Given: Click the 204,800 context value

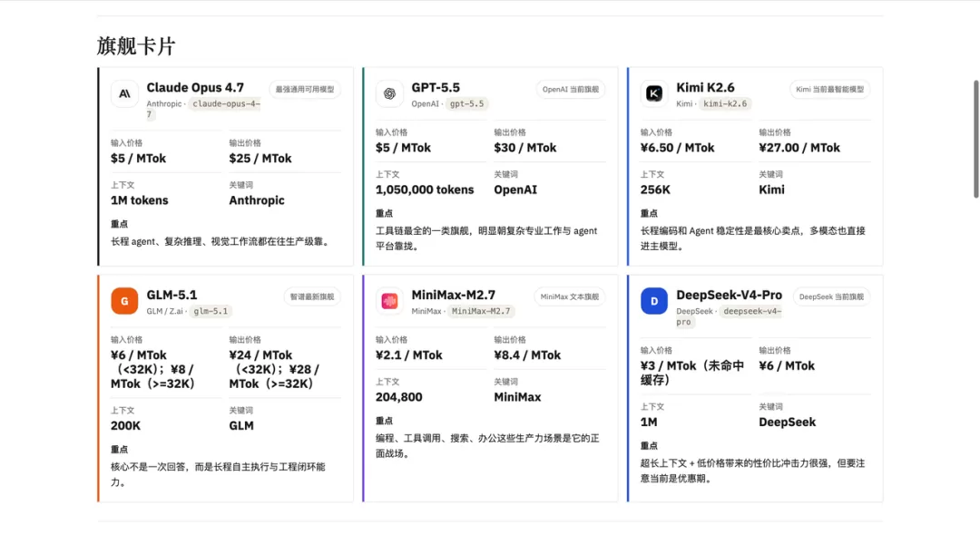Looking at the screenshot, I should pyautogui.click(x=398, y=397).
